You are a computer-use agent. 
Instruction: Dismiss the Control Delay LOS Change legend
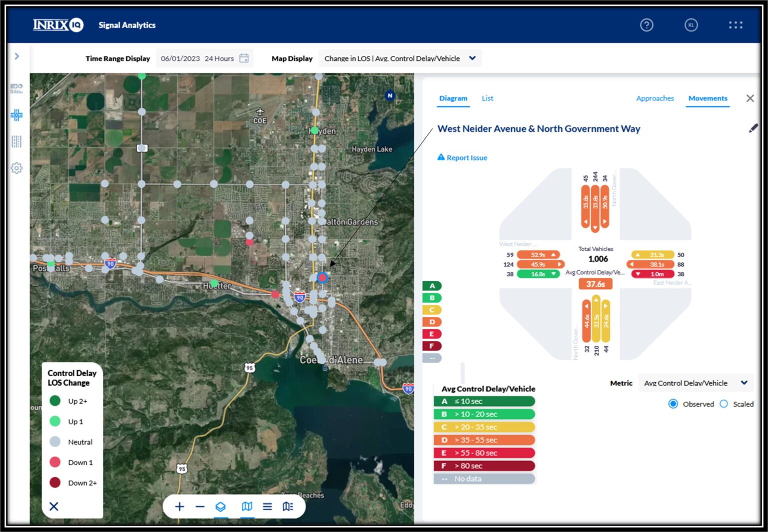(53, 506)
